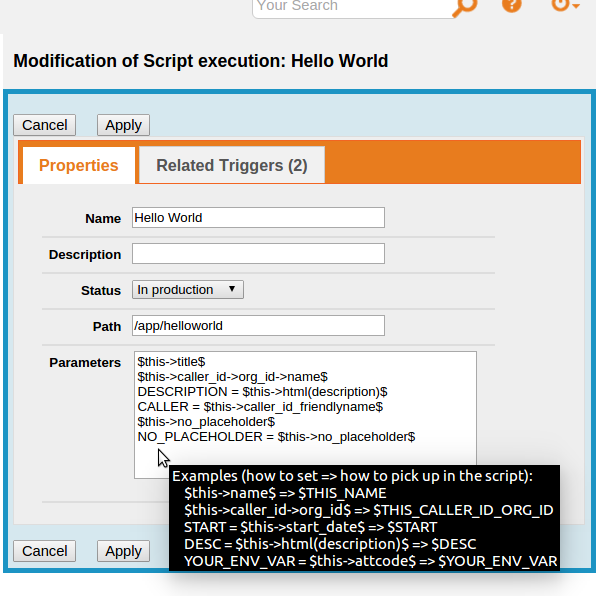Click the orange magnifier search icon

click(465, 7)
